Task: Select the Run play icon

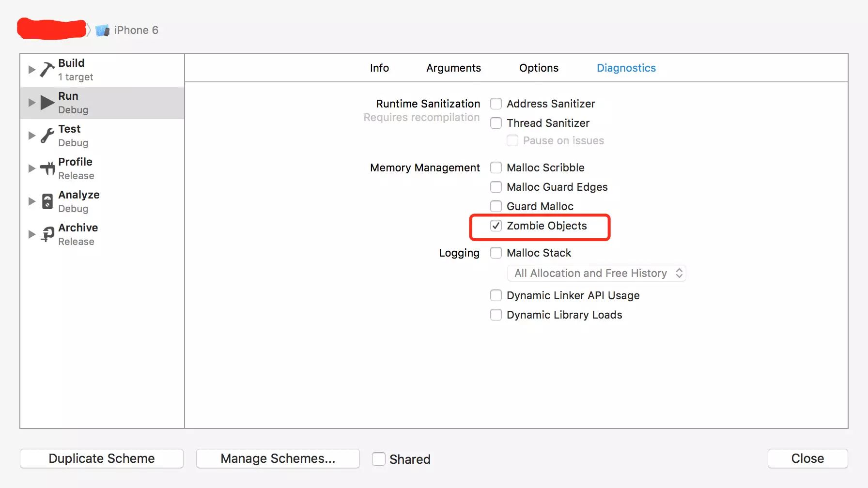Action: [47, 103]
